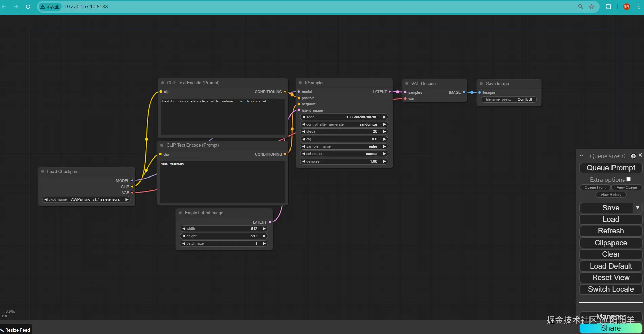Expand the Save button dropdown arrow
644x334 pixels.
pos(637,208)
